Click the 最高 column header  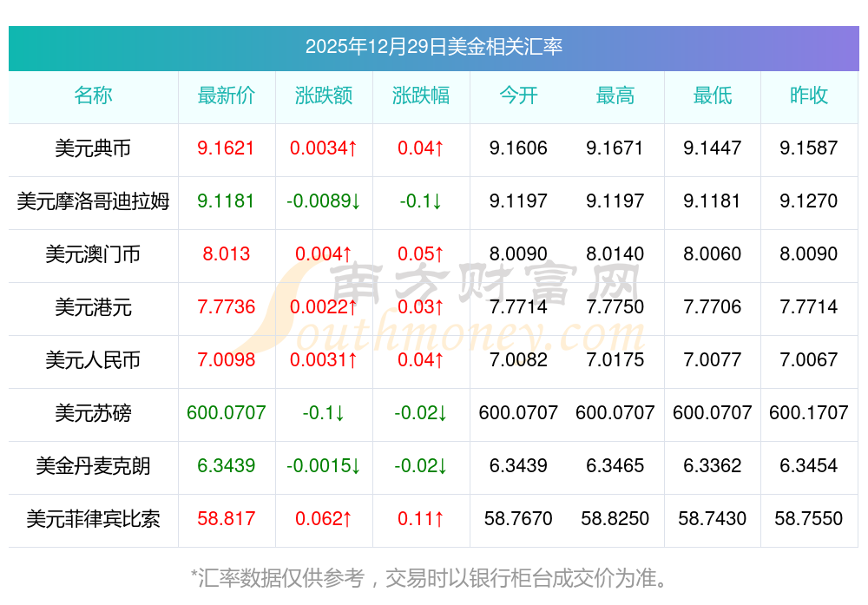coord(615,95)
